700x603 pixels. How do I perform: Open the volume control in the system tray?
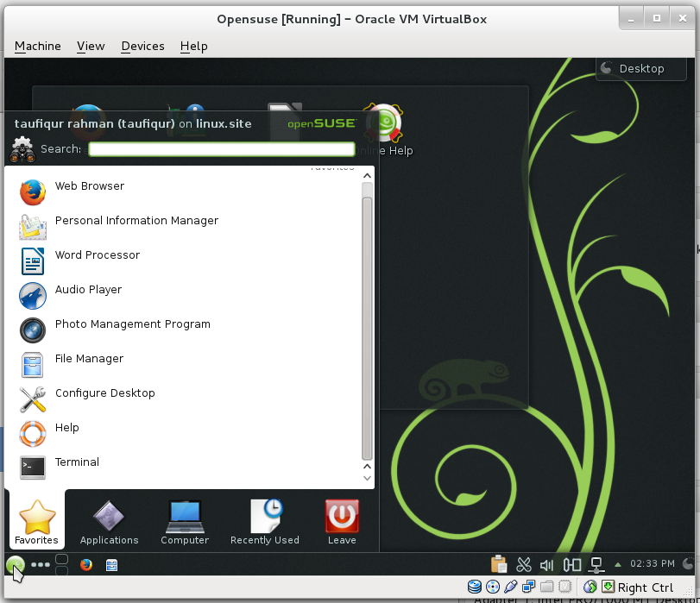coord(546,564)
